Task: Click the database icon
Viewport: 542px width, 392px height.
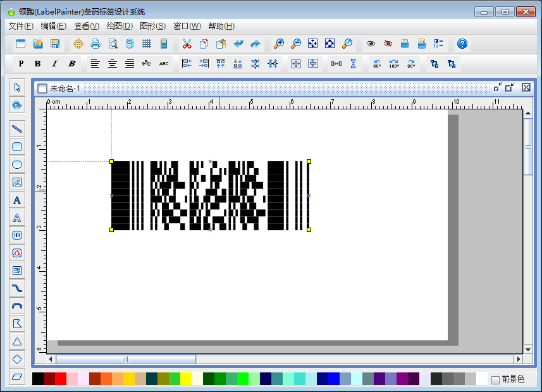Action: coord(130,44)
